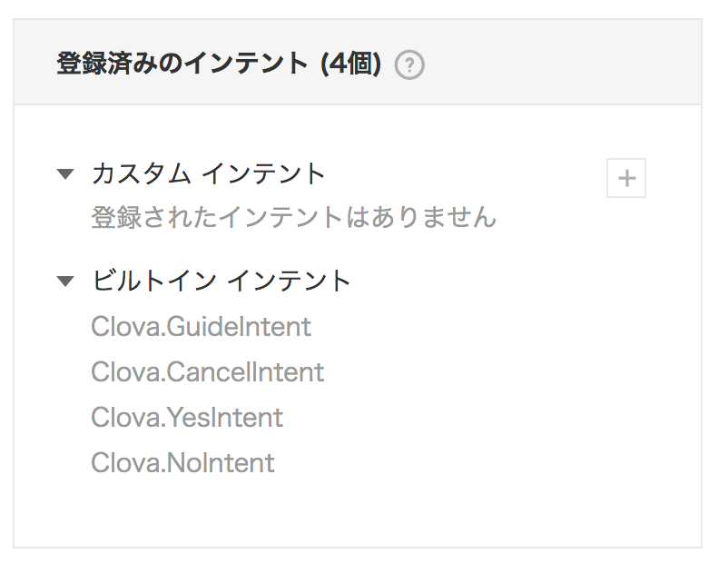Click the question mark circle in header

click(409, 65)
